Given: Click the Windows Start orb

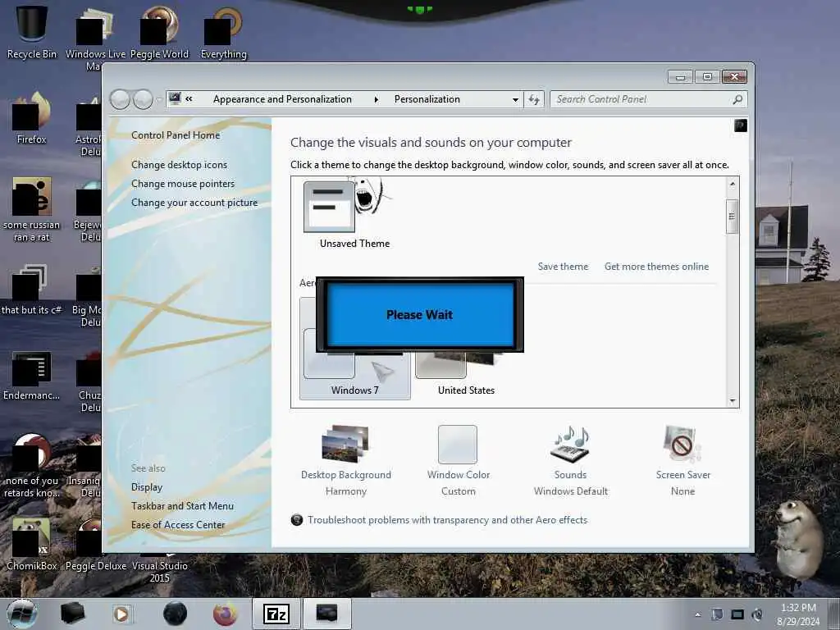Looking at the screenshot, I should (22, 614).
